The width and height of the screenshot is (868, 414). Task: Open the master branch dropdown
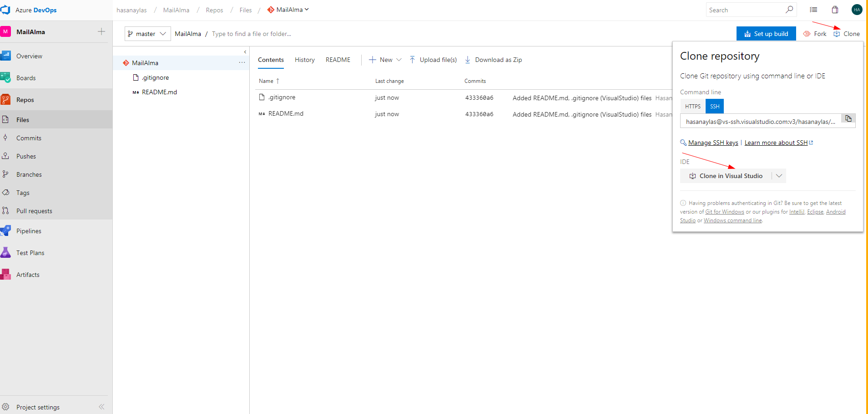[148, 34]
